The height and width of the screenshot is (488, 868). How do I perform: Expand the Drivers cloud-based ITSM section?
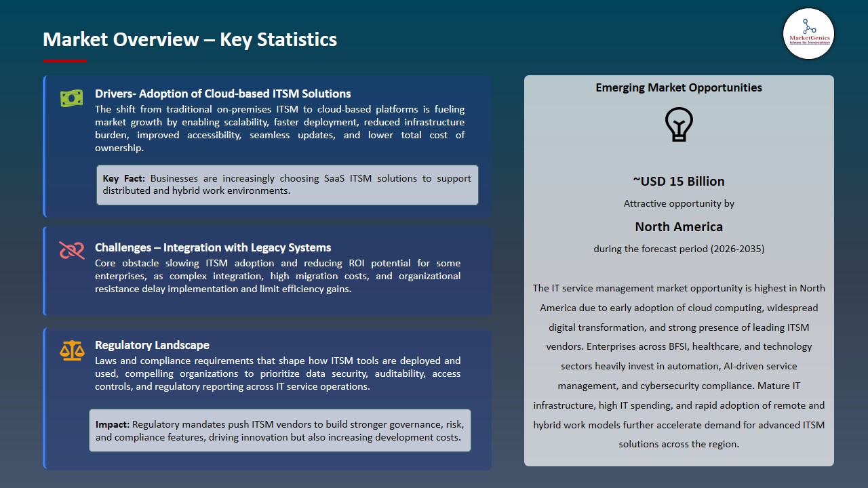tap(223, 94)
